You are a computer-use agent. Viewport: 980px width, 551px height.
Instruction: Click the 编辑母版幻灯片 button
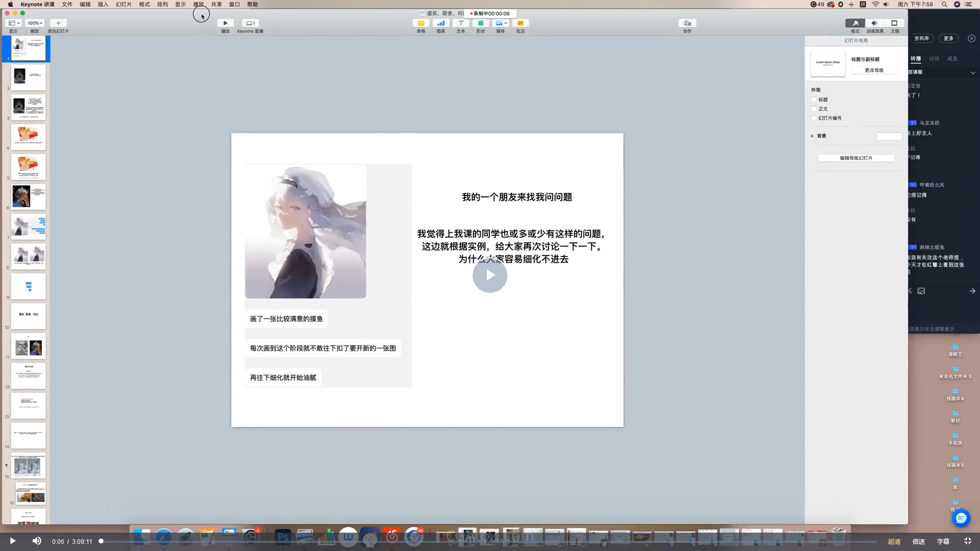point(856,158)
